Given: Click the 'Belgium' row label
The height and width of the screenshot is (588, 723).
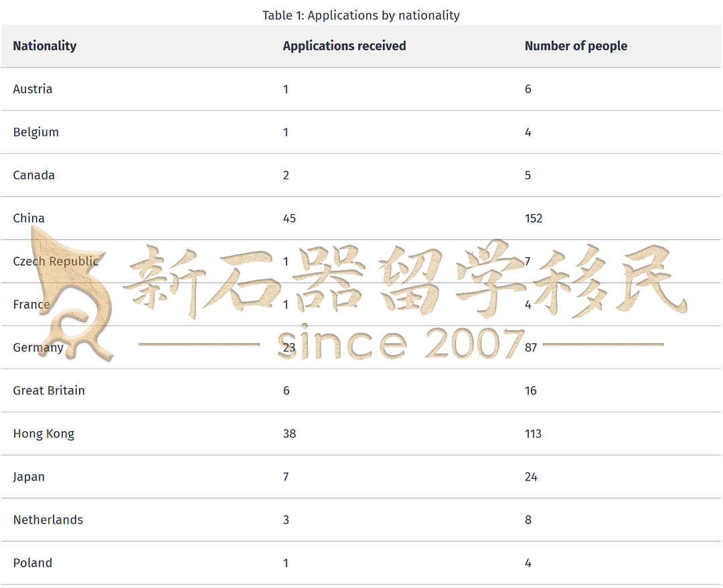Looking at the screenshot, I should click(x=36, y=133).
